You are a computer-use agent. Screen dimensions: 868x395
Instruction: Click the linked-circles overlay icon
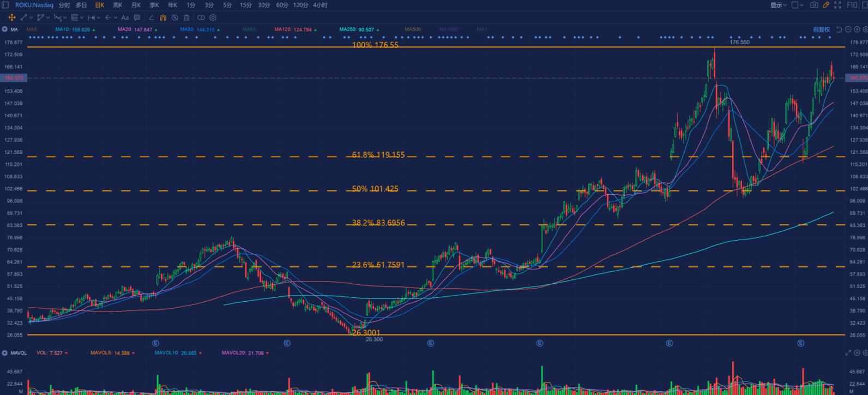[201, 17]
